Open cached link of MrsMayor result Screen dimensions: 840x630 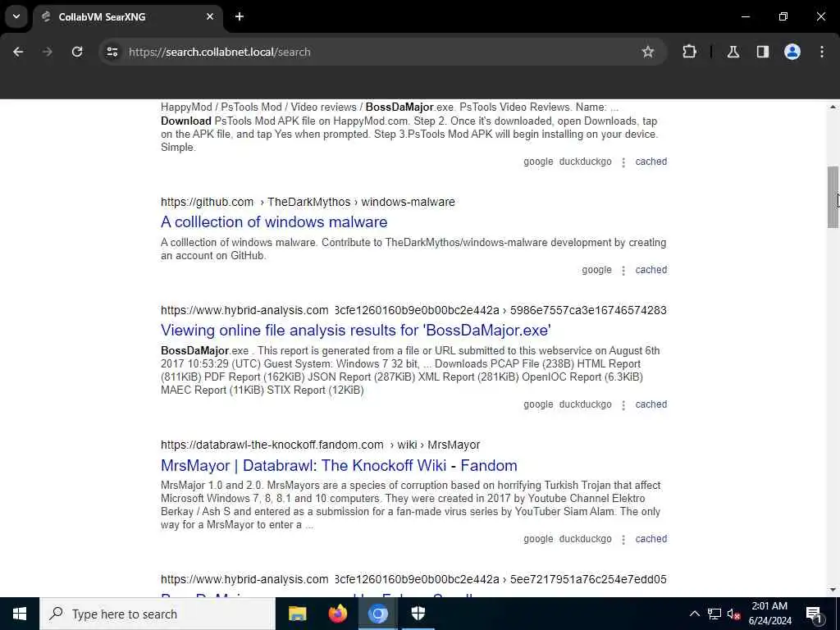[x=651, y=538]
